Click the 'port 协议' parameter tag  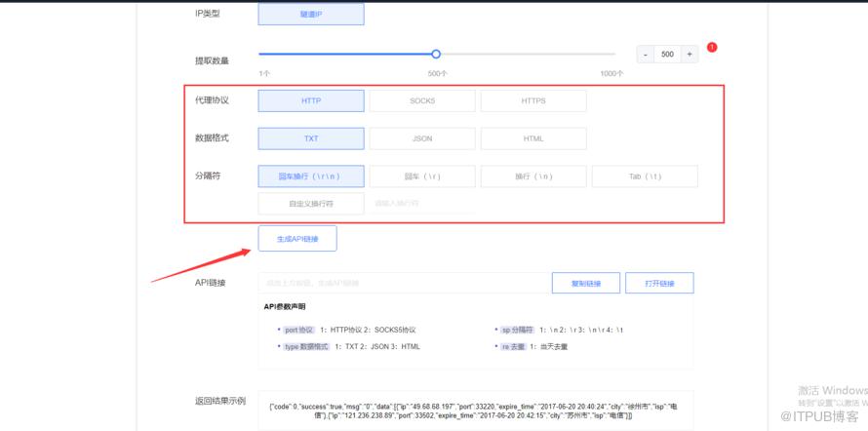click(299, 330)
